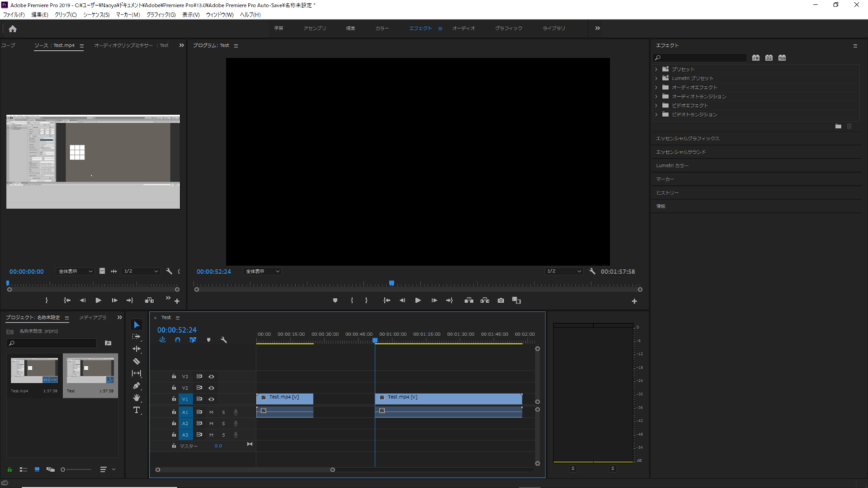Filter Effects by accelerated effects icon
Image resolution: width=868 pixels, height=488 pixels.
pyautogui.click(x=756, y=58)
